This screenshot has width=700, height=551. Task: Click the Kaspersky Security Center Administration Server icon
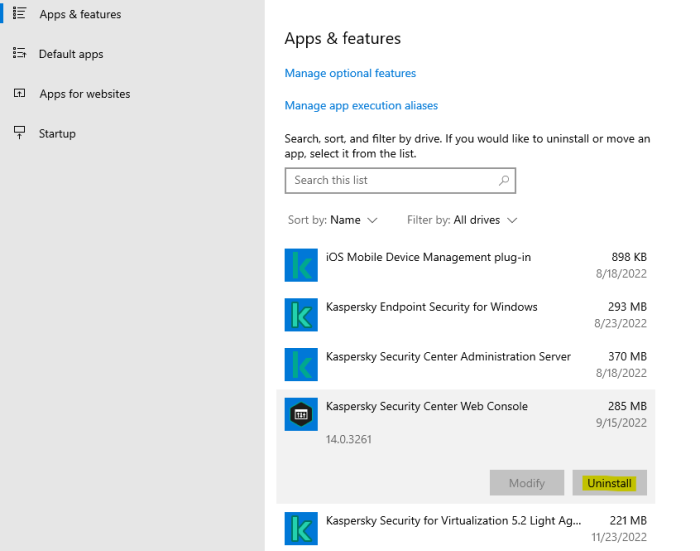pos(301,364)
